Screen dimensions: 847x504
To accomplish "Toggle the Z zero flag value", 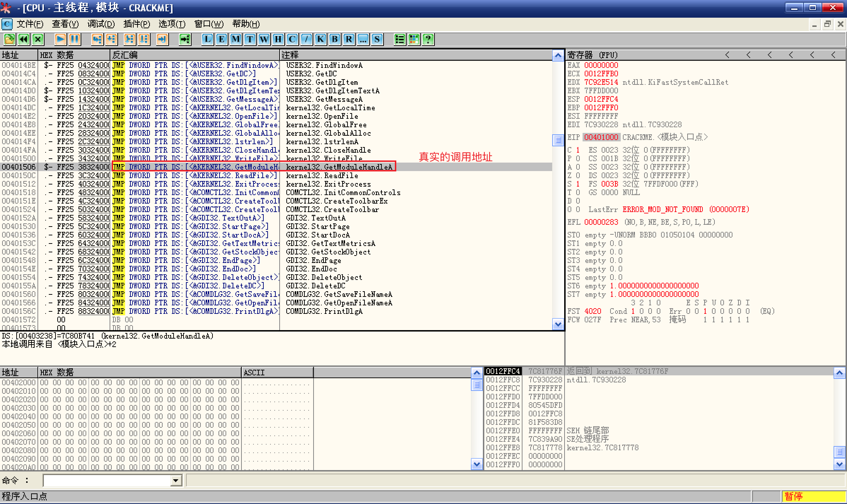I will point(578,175).
